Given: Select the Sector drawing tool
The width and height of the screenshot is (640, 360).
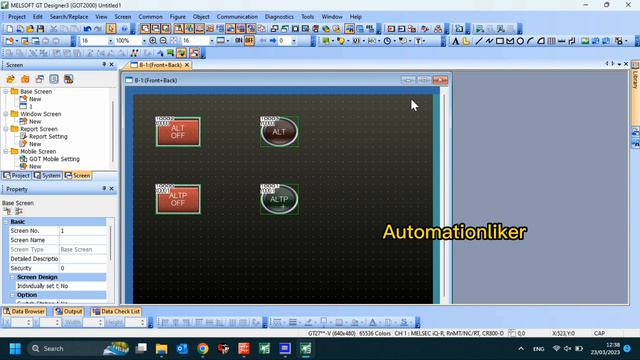Looking at the screenshot, I should [541, 41].
